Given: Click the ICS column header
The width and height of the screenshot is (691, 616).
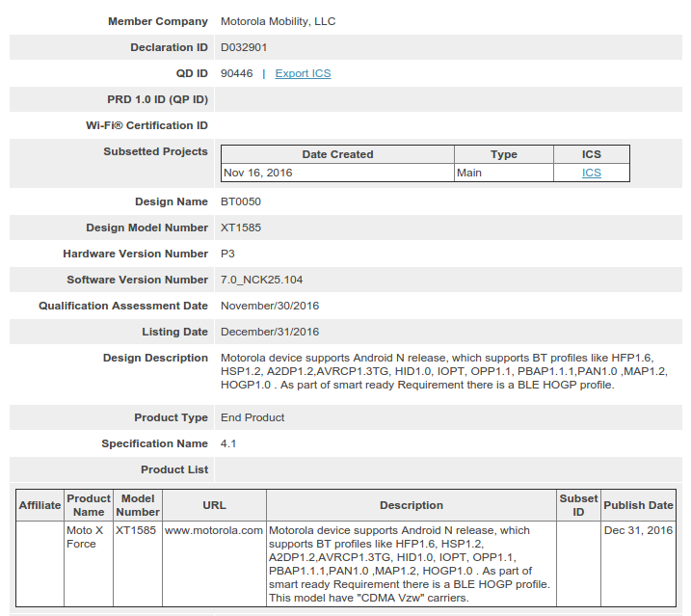Looking at the screenshot, I should [592, 154].
